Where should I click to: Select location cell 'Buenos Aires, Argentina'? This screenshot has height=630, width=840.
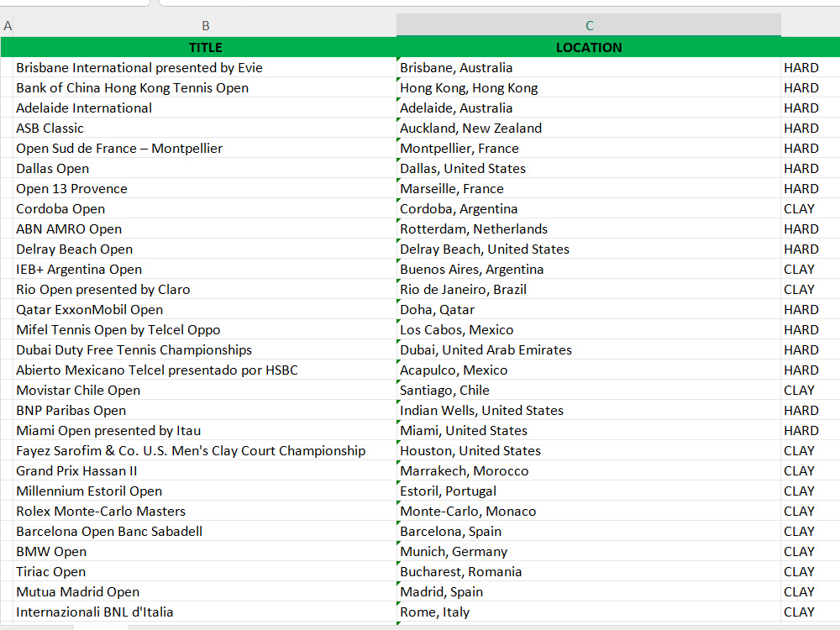[x=589, y=270]
